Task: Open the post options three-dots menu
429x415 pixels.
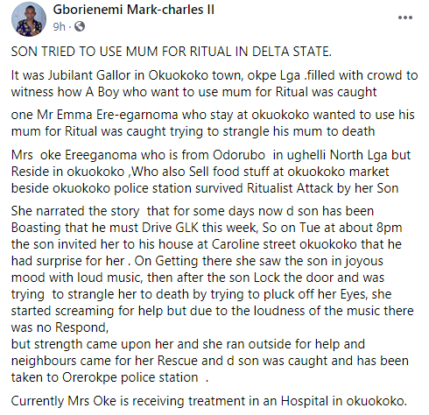Action: coord(405,18)
